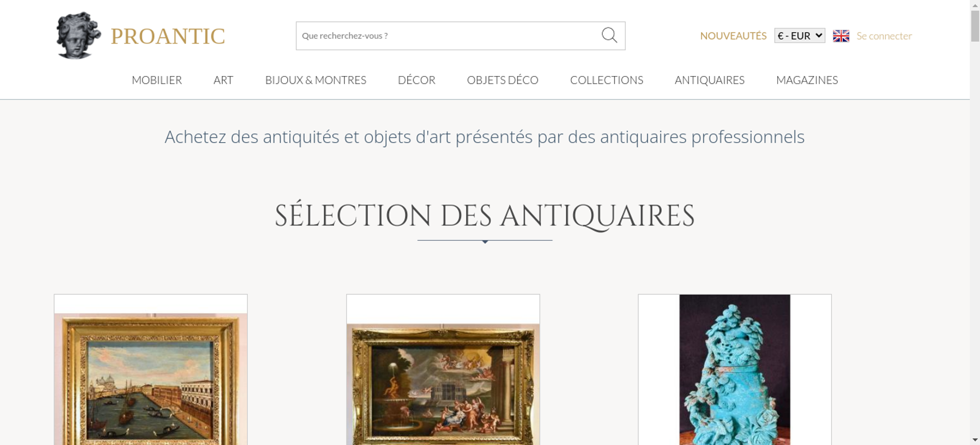Open the turquoise carved vase thumbnail

735,370
